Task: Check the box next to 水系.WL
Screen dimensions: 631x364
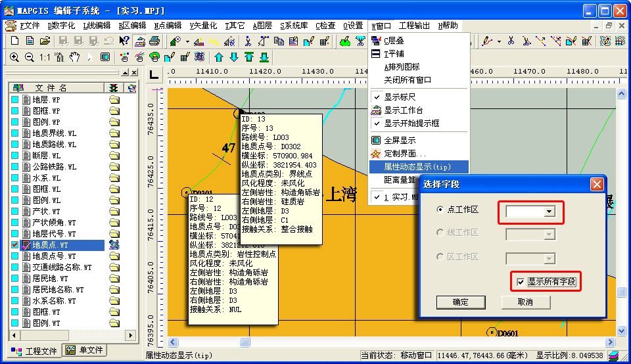Action: [15, 178]
